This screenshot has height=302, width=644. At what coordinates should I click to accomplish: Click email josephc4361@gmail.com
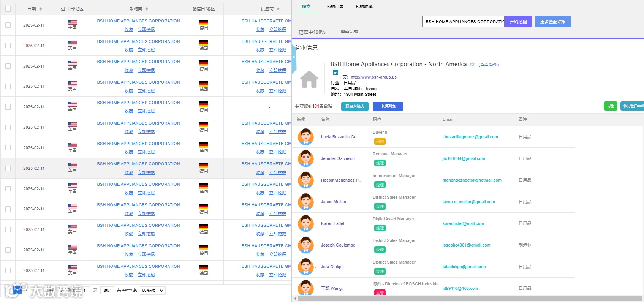(x=466, y=245)
